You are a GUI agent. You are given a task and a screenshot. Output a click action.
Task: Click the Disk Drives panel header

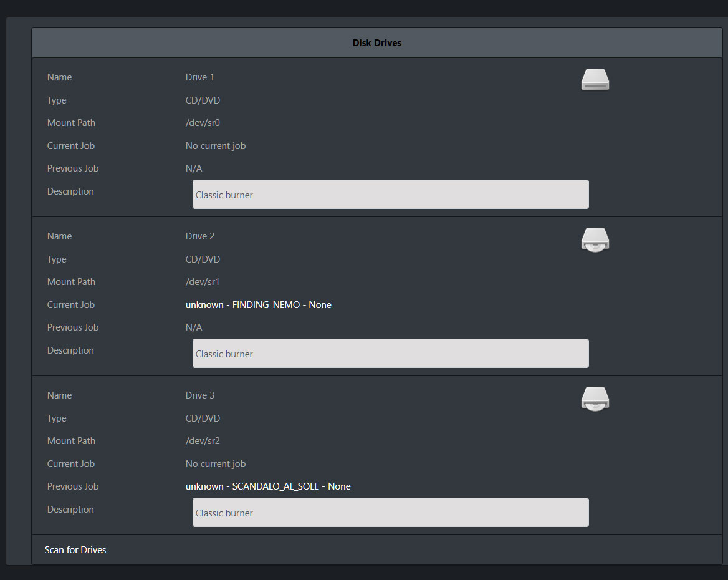pos(376,43)
